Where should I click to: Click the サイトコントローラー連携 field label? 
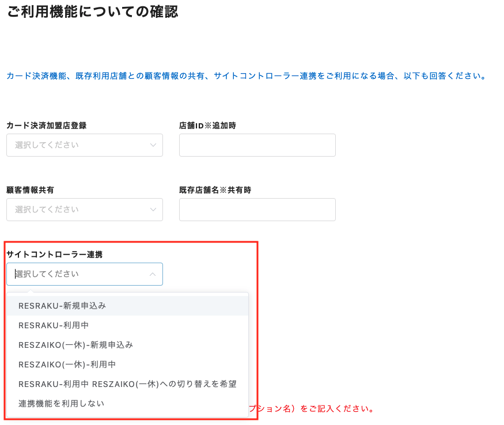point(55,254)
